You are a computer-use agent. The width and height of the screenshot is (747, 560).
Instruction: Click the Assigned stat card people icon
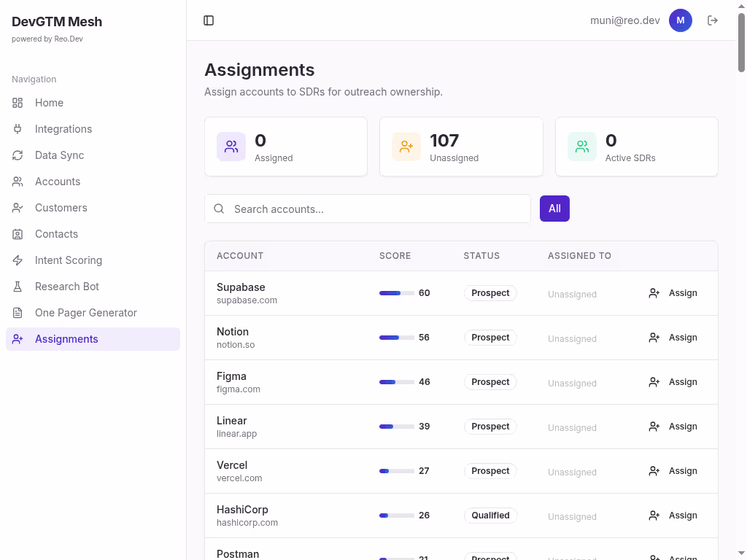[x=231, y=146]
